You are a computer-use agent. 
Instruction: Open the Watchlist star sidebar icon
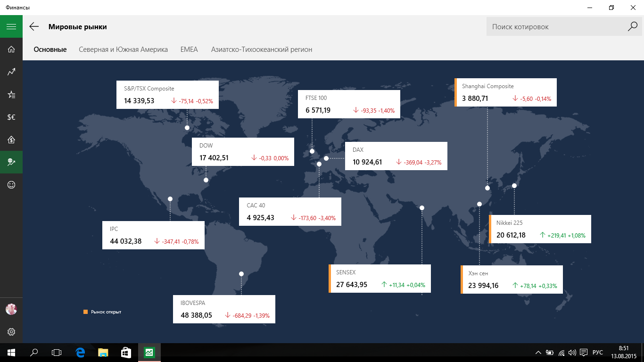pyautogui.click(x=11, y=94)
